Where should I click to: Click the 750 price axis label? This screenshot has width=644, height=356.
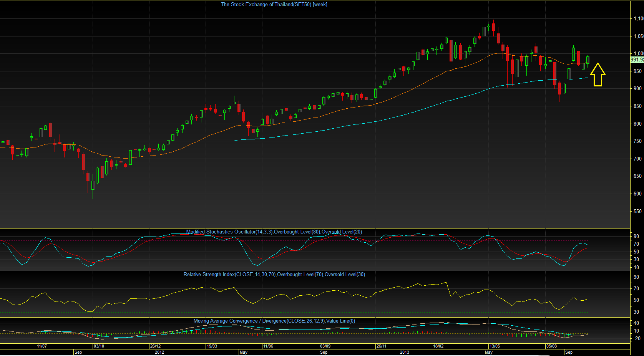point(637,141)
